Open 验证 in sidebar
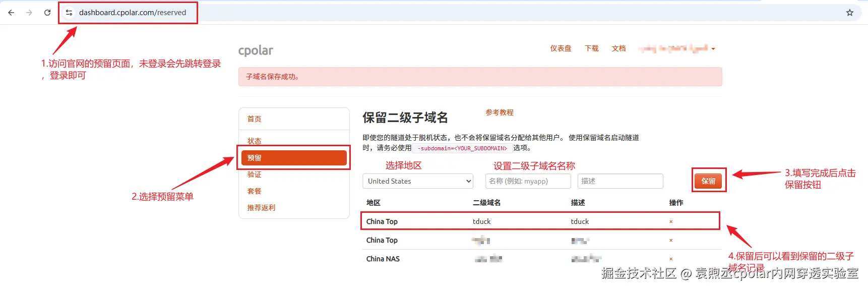 (254, 175)
